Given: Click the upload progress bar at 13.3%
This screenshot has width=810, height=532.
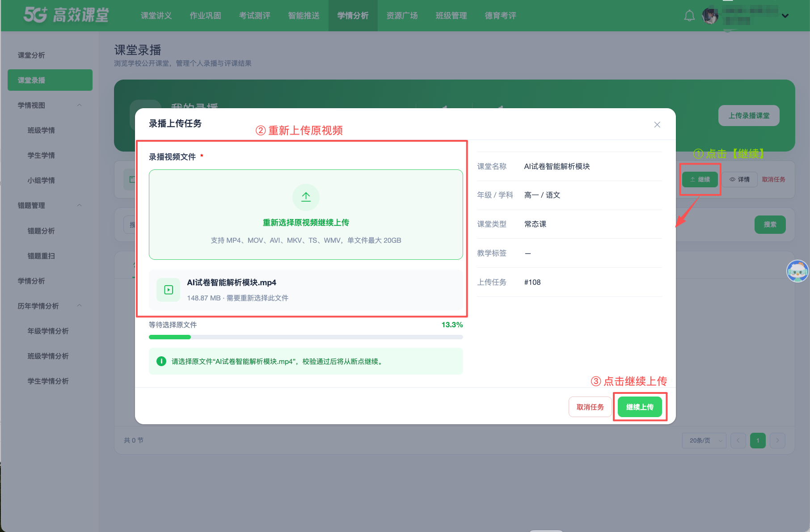Looking at the screenshot, I should (x=306, y=337).
